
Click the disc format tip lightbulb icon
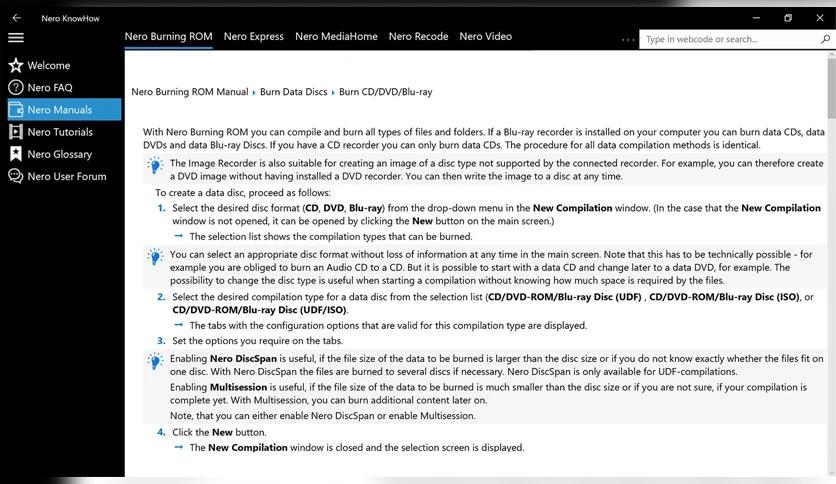155,257
